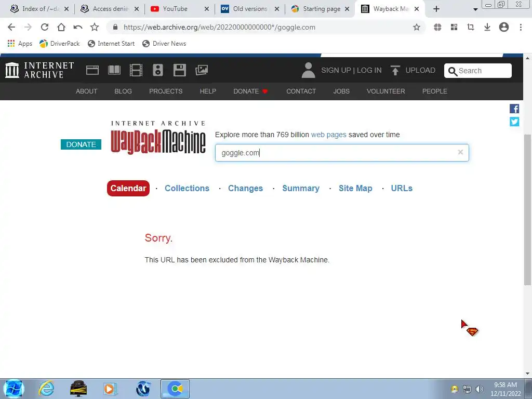Viewport: 532px width, 399px height.
Task: Open Driver News bookmark
Action: (164, 44)
